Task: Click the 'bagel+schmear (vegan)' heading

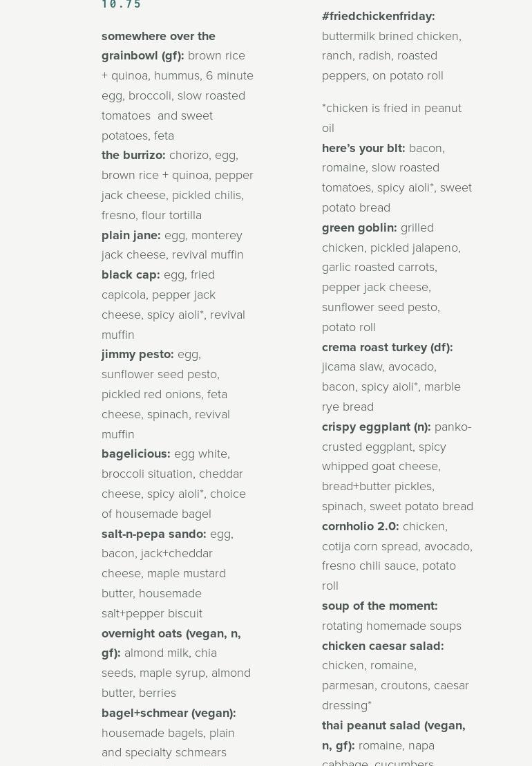Action: [x=169, y=713]
